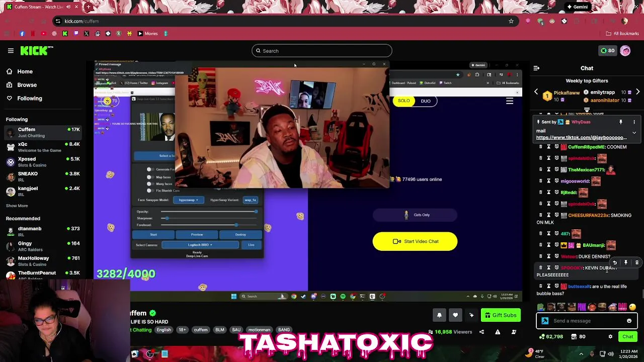Open the Following page in sidebar
This screenshot has width=644, height=362.
tap(29, 99)
